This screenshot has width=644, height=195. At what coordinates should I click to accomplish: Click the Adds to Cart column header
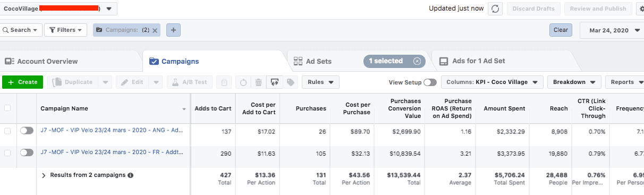tap(213, 108)
